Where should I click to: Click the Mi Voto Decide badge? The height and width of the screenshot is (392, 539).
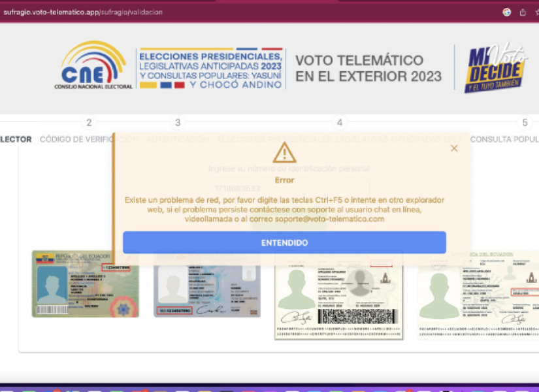493,67
